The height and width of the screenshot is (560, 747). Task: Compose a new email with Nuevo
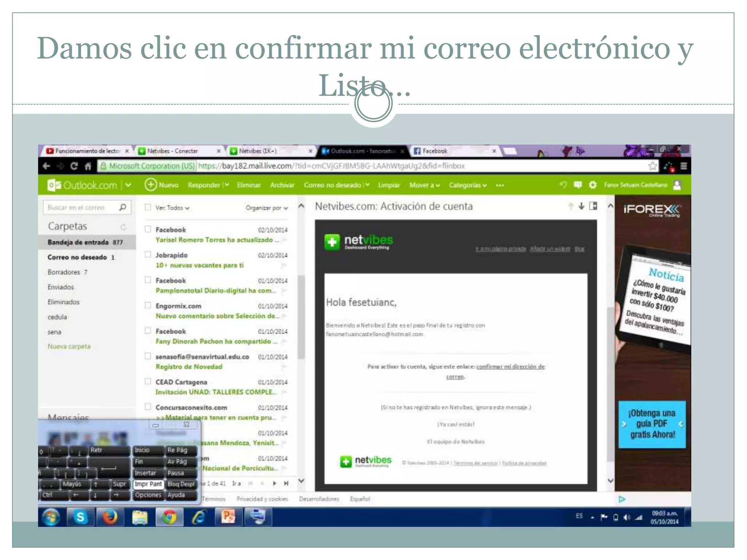162,185
